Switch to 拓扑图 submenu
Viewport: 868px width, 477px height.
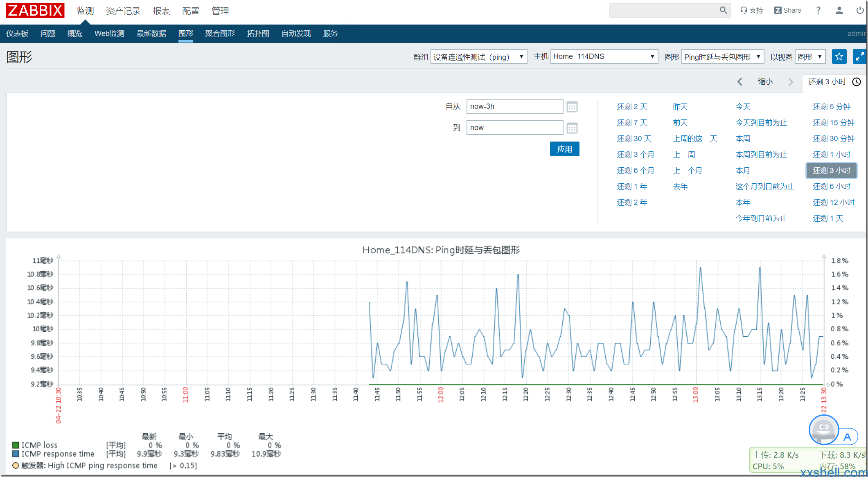[258, 34]
